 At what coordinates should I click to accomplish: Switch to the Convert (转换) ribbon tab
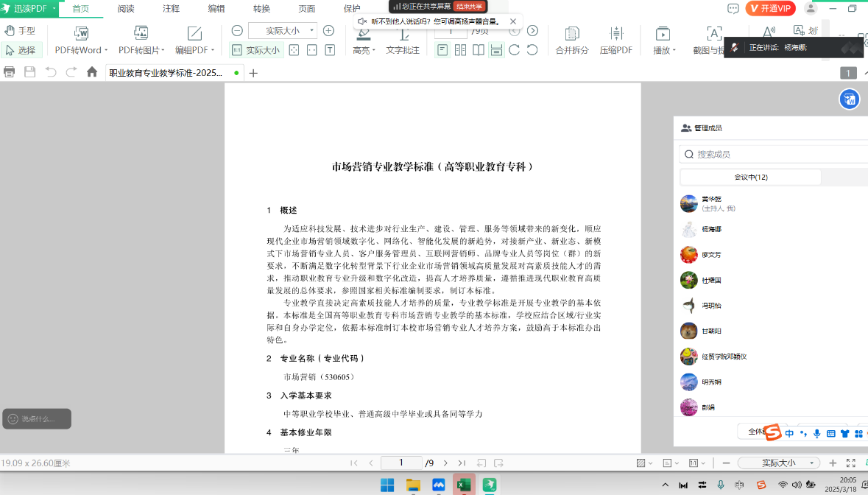click(261, 9)
